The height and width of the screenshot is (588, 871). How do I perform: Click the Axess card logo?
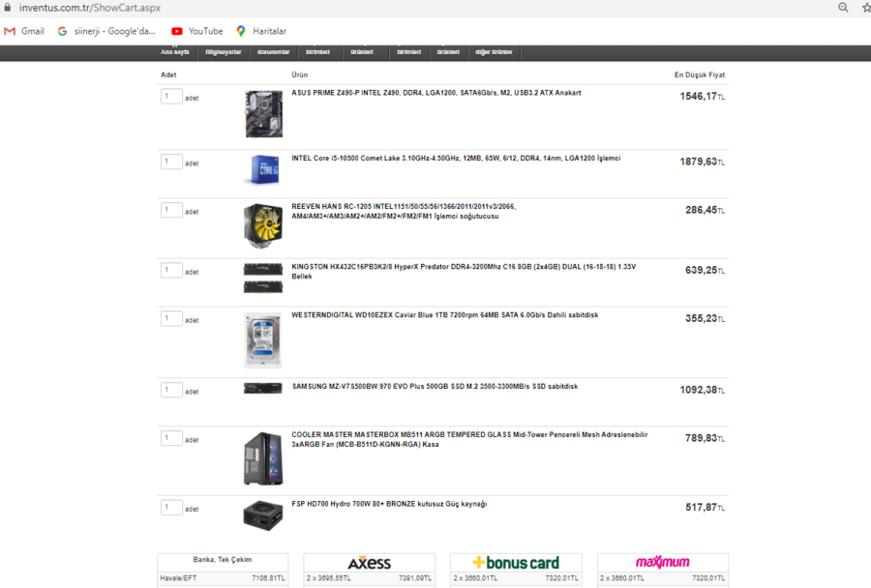370,563
